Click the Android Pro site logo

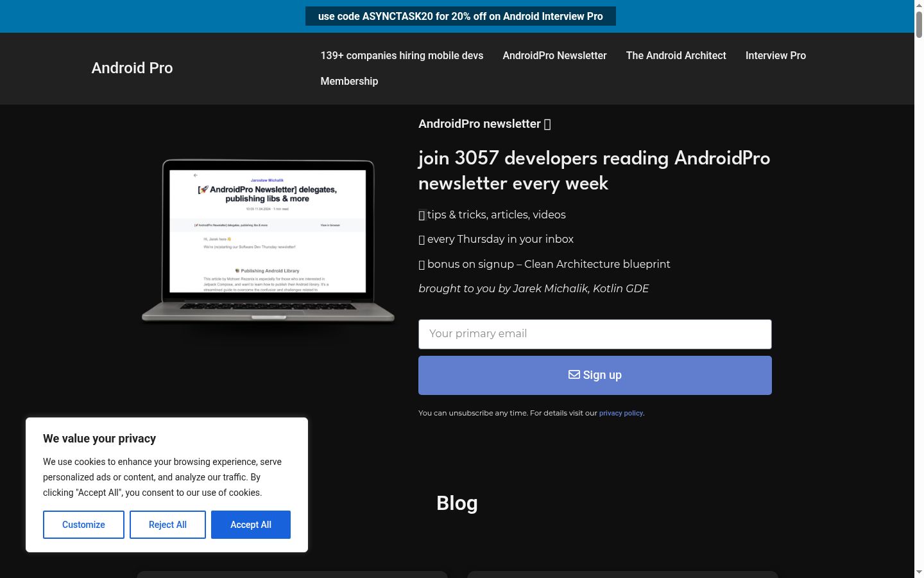132,68
